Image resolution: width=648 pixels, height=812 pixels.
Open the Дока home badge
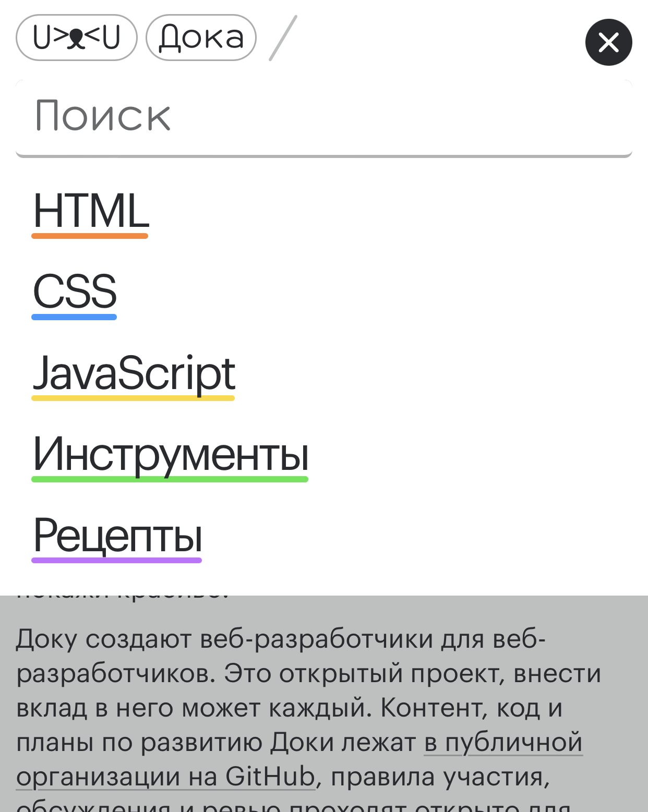coord(200,37)
